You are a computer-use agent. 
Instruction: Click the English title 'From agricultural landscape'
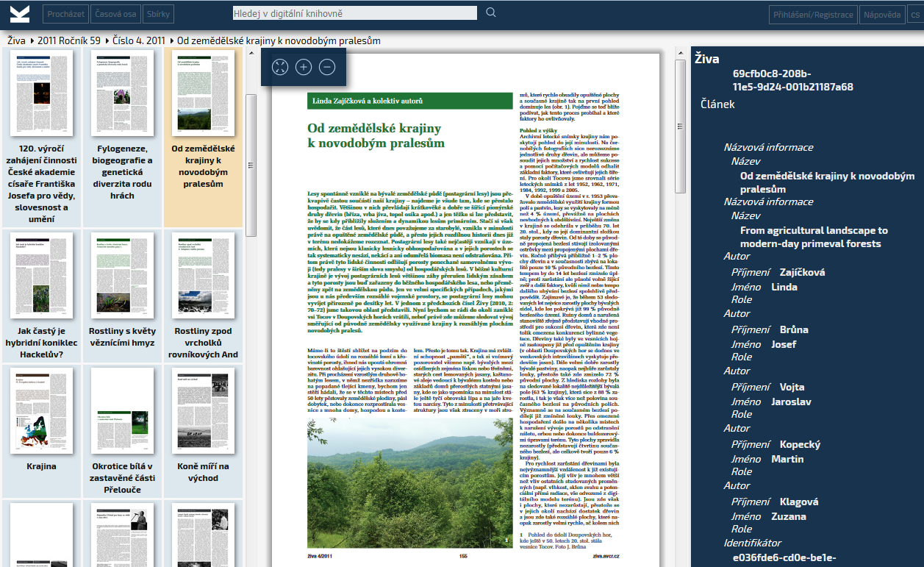(x=814, y=237)
